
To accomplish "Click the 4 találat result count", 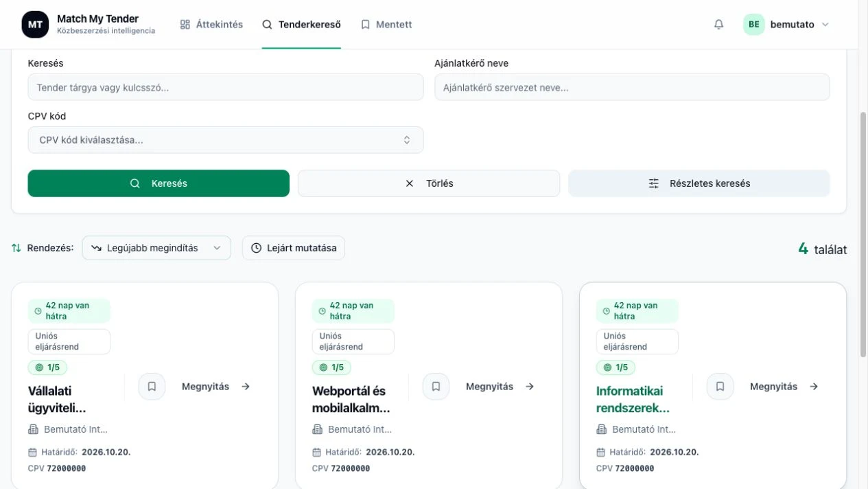I will click(x=822, y=249).
